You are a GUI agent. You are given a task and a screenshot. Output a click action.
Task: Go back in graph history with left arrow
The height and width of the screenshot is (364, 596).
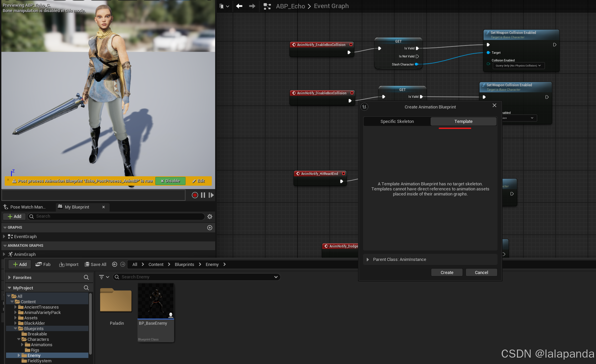click(x=239, y=6)
